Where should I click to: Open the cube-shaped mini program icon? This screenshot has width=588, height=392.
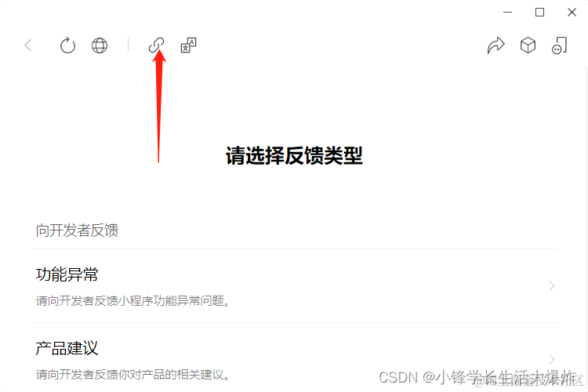(x=528, y=45)
